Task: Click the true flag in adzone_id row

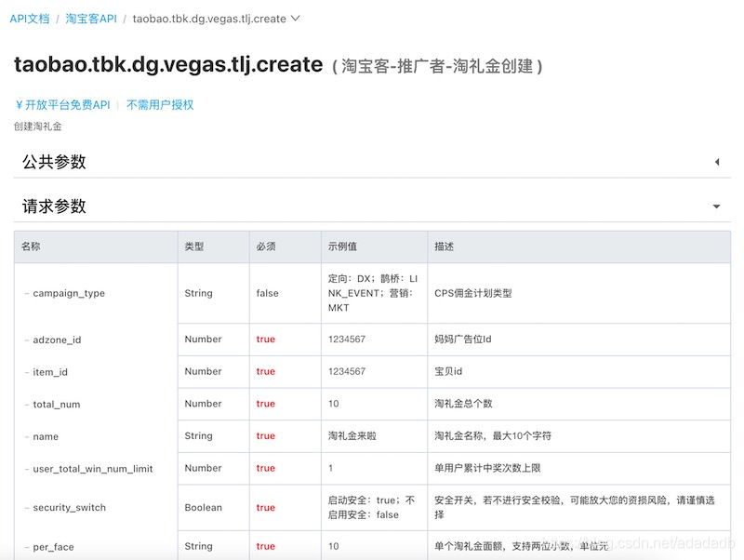Action: pyautogui.click(x=266, y=339)
